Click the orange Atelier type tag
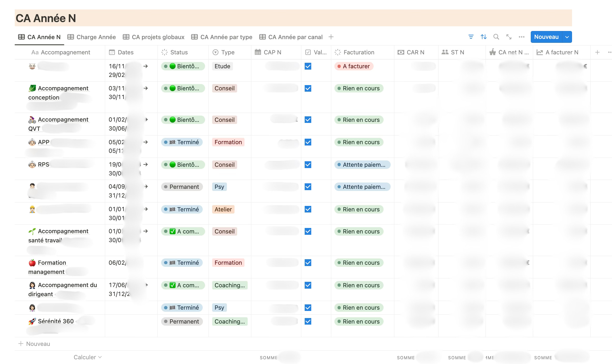 tap(223, 209)
